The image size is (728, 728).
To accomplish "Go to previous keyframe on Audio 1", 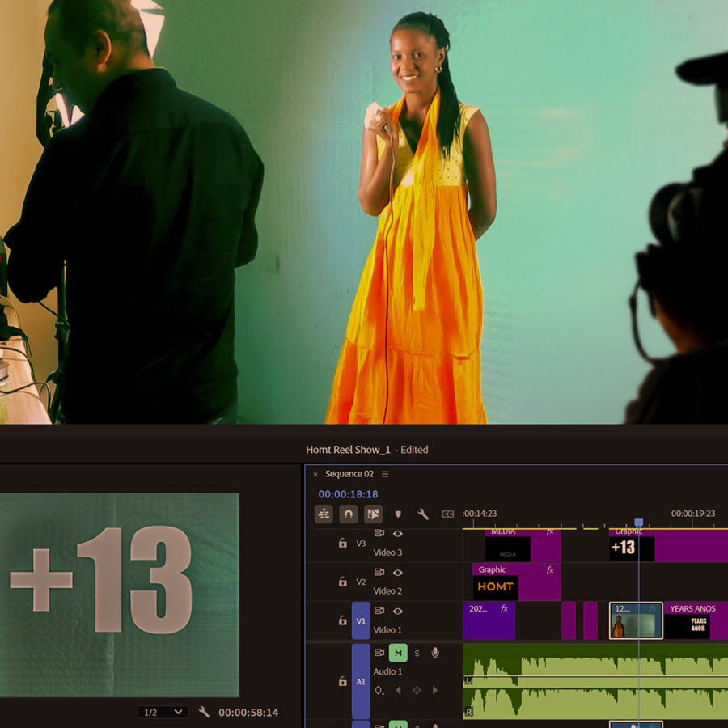I will [398, 691].
